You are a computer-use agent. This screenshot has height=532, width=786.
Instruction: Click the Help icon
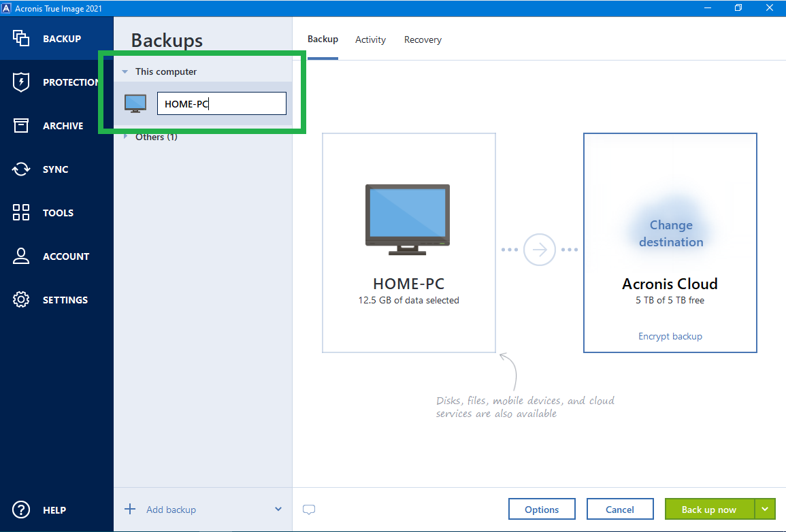pos(20,510)
